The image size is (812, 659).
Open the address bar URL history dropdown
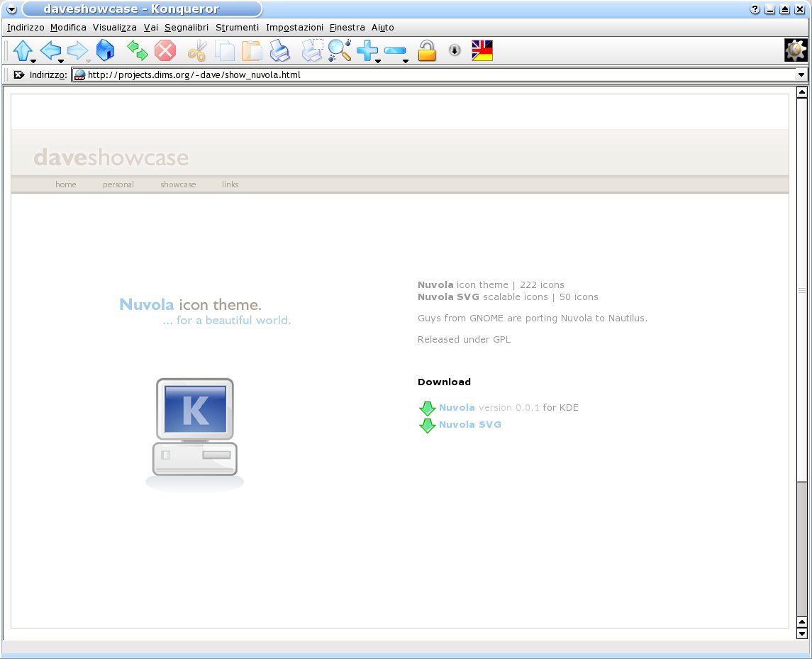pos(801,74)
